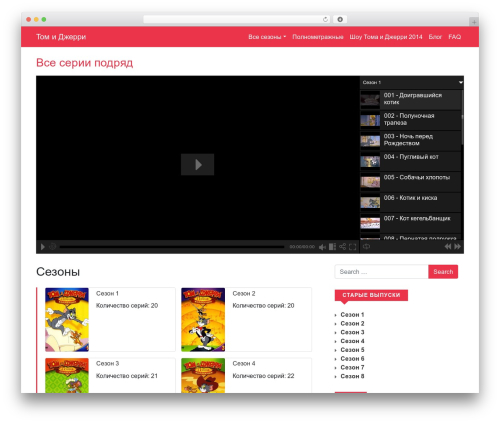Image resolution: width=500 pixels, height=423 pixels.
Task: Open a new browser tab with plus
Action: point(474,22)
